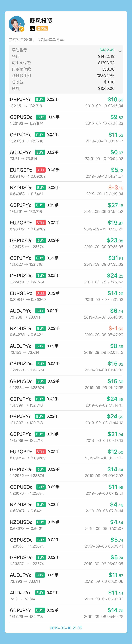
Task: Open GBPUSDc order with $9.62 profit
Action: 66,120
